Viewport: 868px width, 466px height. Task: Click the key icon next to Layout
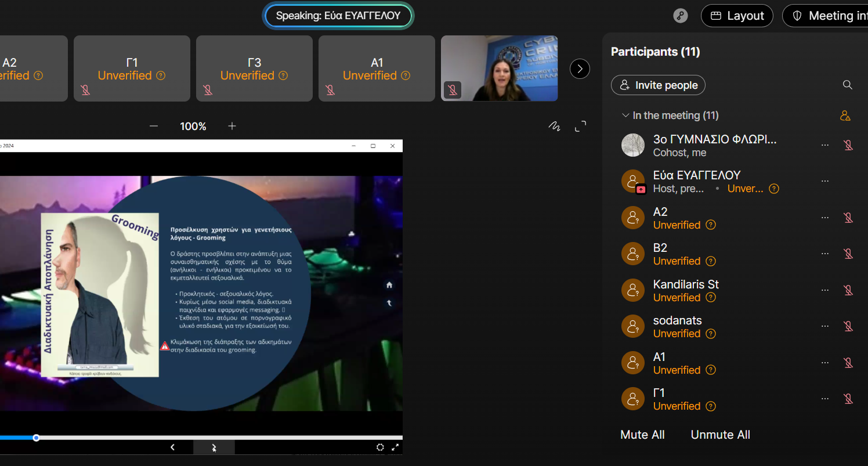pyautogui.click(x=681, y=16)
